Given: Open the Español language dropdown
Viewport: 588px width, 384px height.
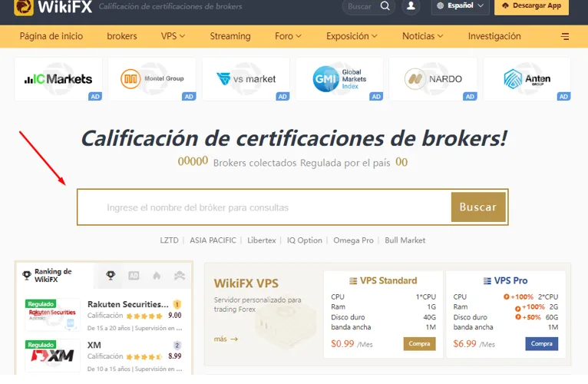Looking at the screenshot, I should click(x=460, y=6).
